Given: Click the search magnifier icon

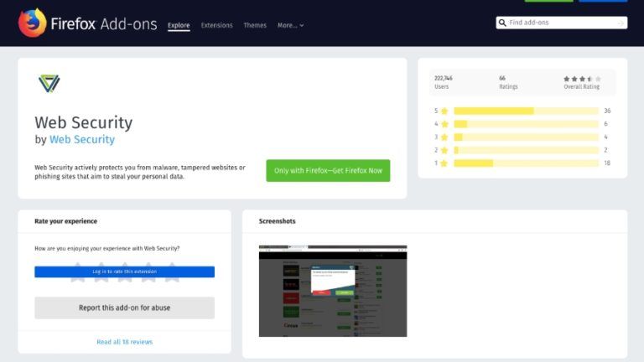Looking at the screenshot, I should (502, 23).
